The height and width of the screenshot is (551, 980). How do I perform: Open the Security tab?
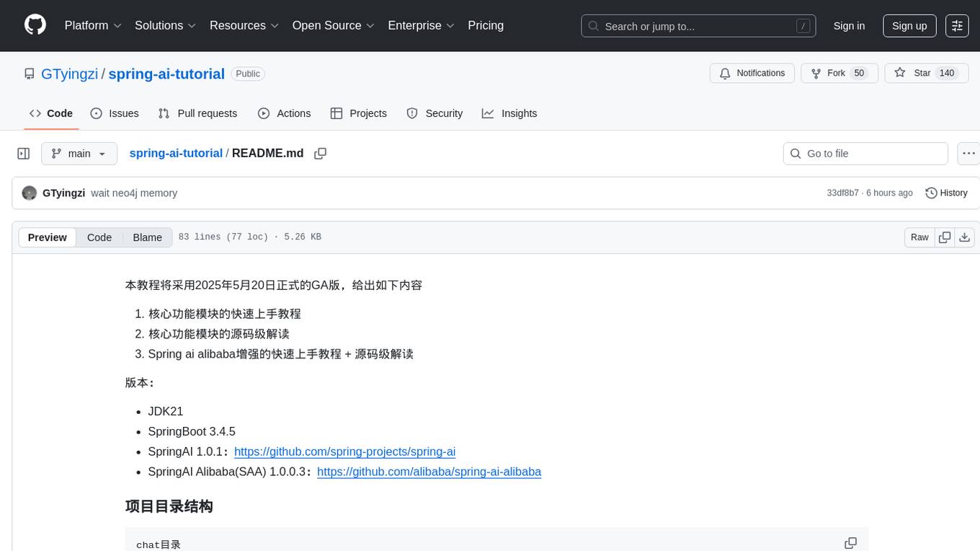pos(435,113)
